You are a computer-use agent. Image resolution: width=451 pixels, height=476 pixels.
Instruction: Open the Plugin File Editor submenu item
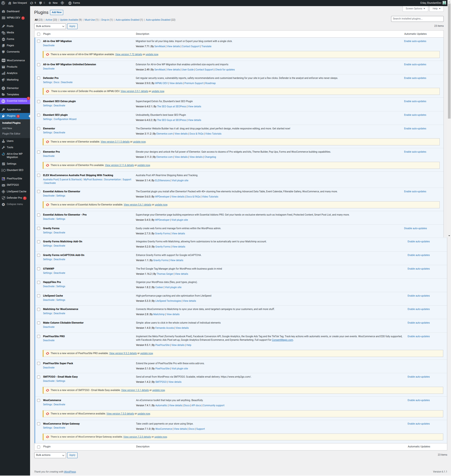[11, 134]
